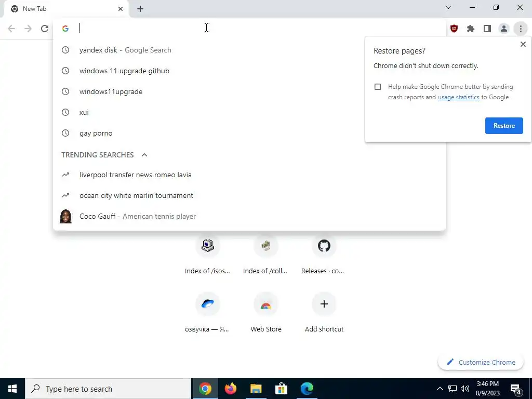
Task: Select yandex disk search suggestion
Action: click(x=249, y=50)
